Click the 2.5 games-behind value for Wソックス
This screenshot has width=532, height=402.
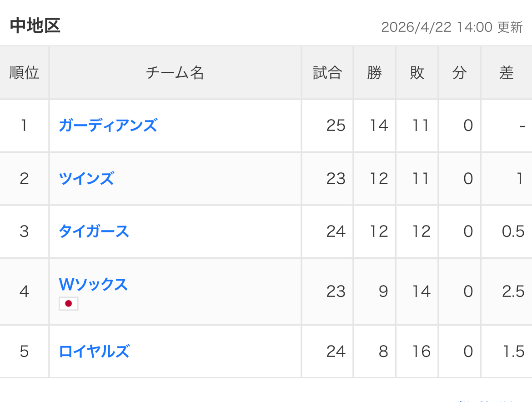coord(513,291)
